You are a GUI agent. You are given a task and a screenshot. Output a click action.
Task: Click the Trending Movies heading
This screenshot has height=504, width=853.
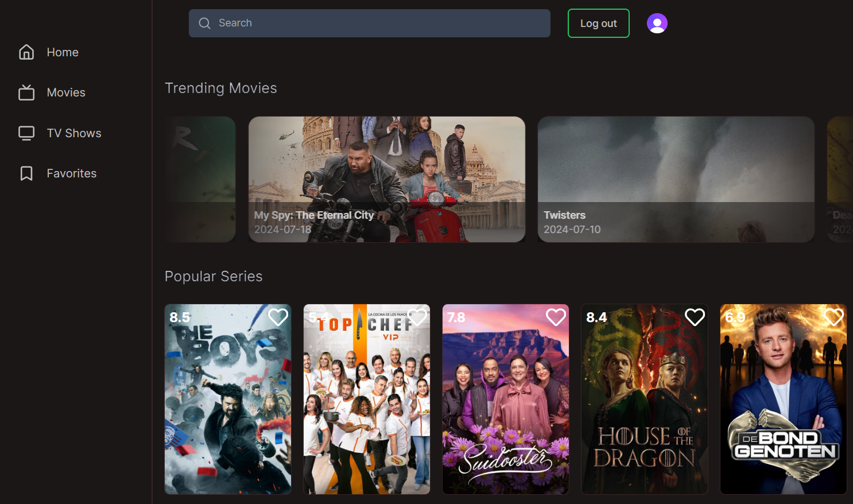coord(221,88)
